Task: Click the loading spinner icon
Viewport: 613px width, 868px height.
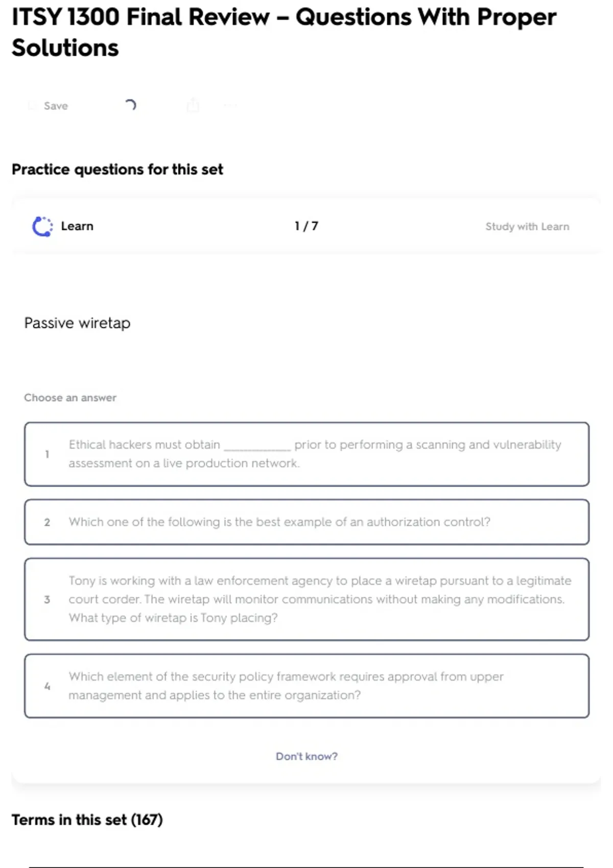Action: (x=130, y=105)
